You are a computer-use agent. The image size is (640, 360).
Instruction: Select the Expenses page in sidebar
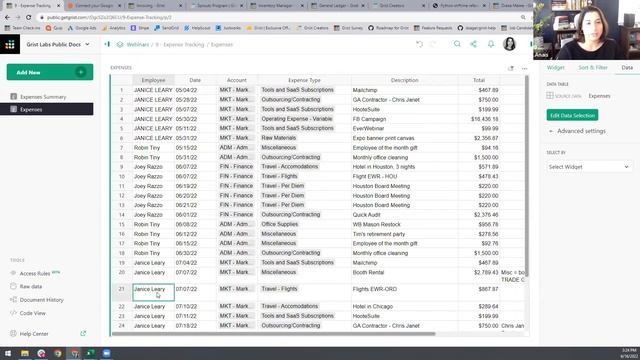pos(47,109)
